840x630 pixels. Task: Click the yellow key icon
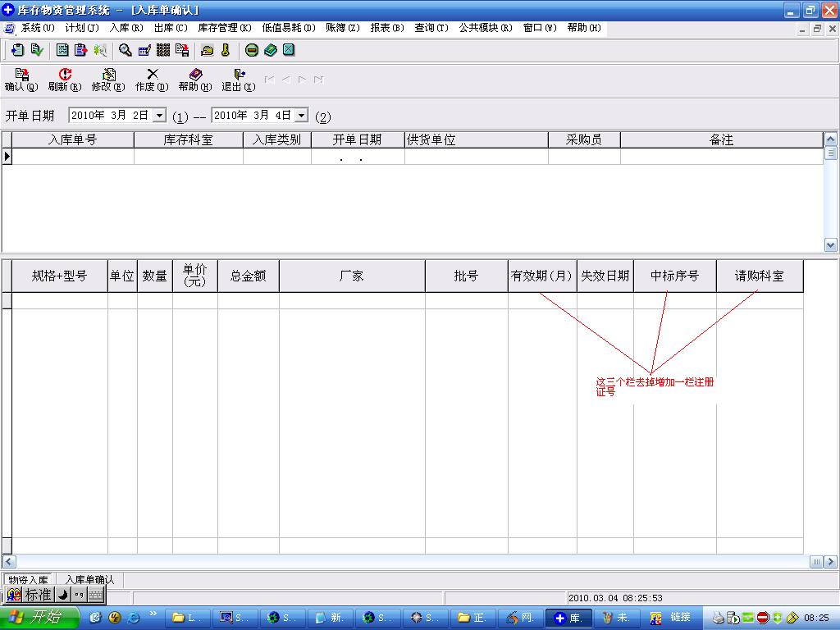226,50
